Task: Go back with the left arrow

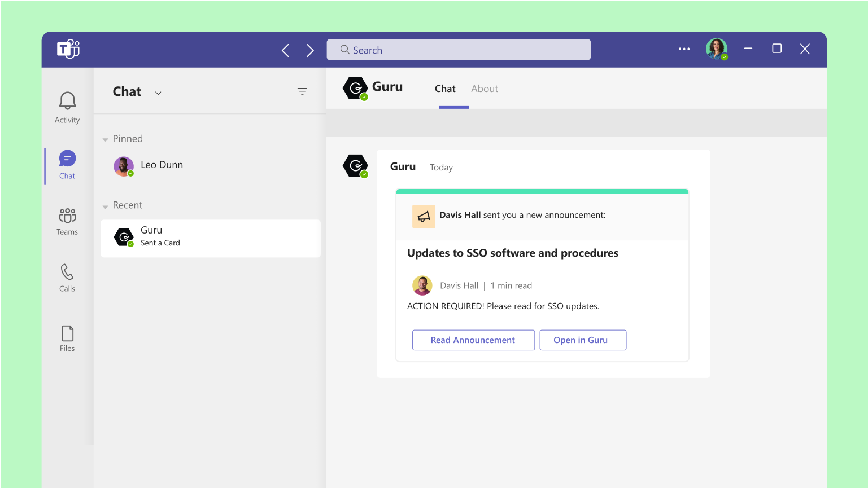Action: pyautogui.click(x=286, y=50)
